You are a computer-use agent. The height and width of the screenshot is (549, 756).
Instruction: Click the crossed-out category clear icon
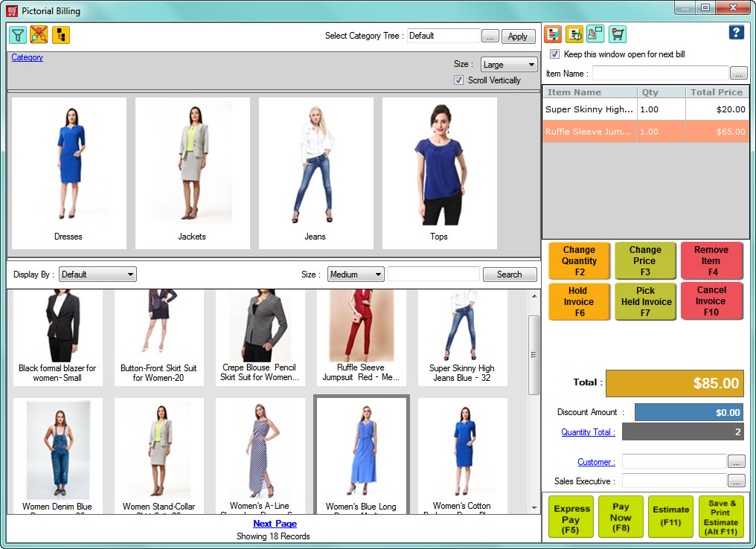tap(39, 35)
